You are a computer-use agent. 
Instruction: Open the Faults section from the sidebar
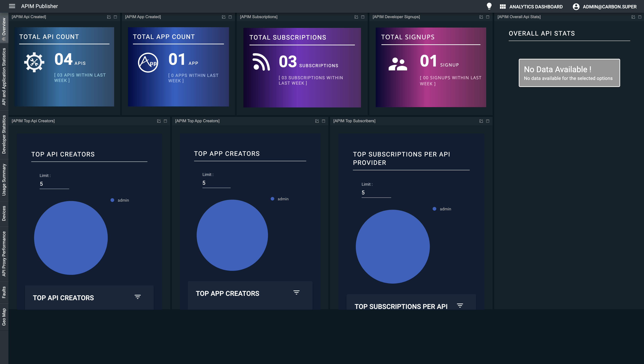4,292
